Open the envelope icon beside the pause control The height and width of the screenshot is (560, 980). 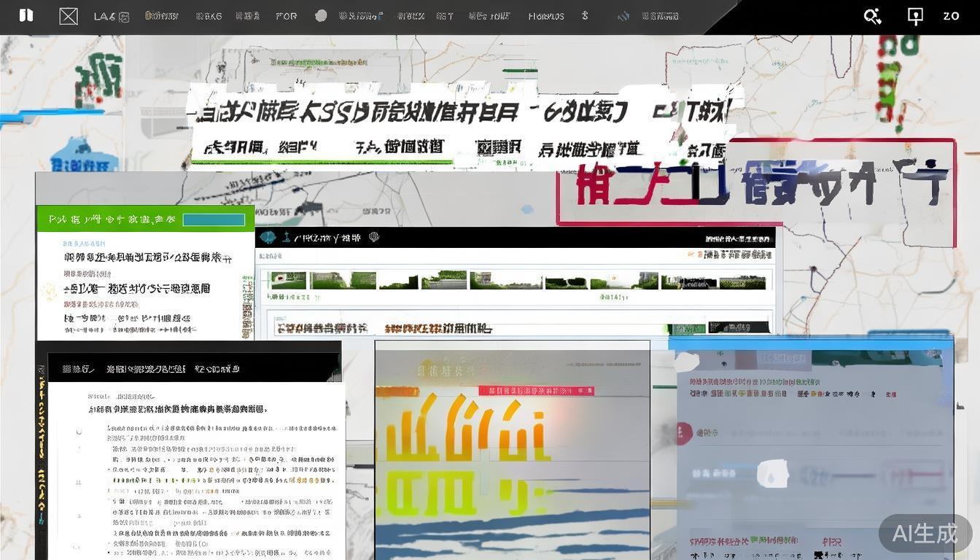[x=67, y=15]
